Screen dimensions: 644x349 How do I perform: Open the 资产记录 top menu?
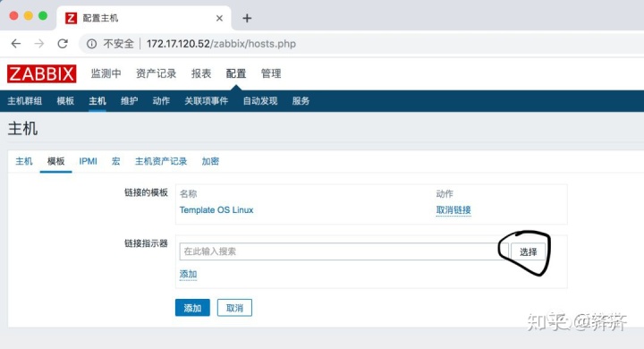coord(156,73)
